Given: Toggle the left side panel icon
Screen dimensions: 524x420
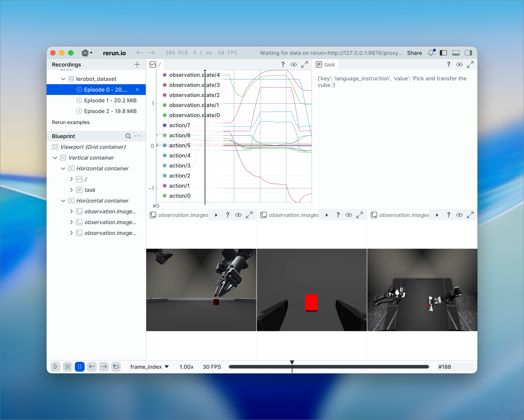Looking at the screenshot, I should pos(443,53).
